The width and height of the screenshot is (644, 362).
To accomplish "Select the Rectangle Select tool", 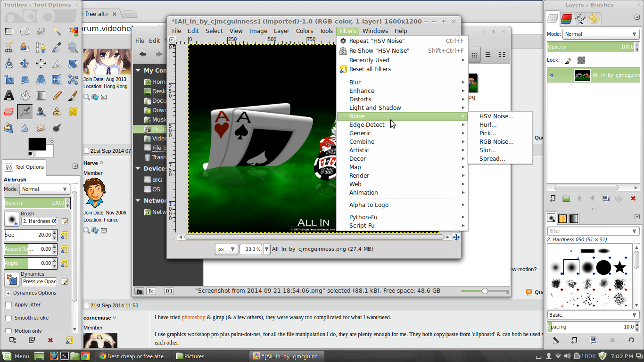I will click(9, 32).
